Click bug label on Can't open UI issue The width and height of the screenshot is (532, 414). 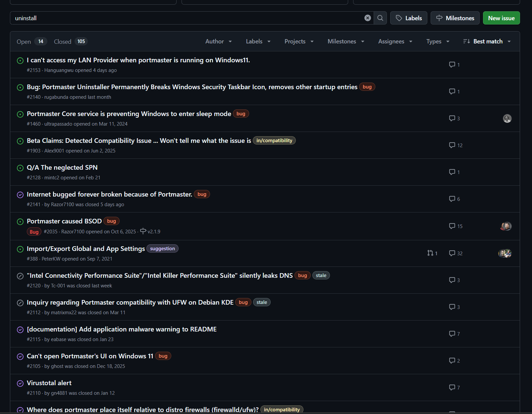[x=163, y=356]
